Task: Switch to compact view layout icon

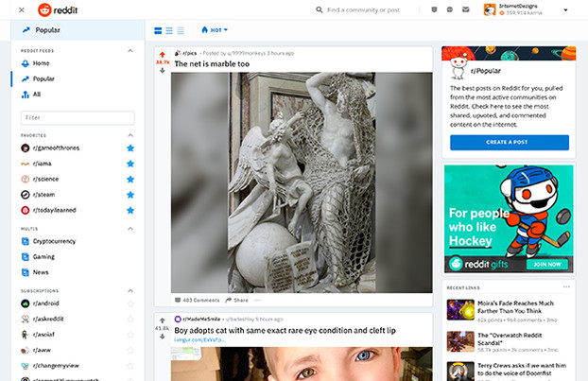Action: [181, 30]
